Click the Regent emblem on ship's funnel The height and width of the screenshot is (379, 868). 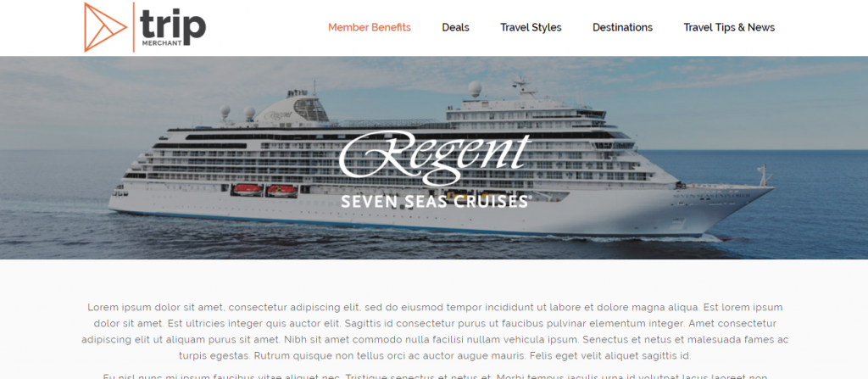[277, 116]
